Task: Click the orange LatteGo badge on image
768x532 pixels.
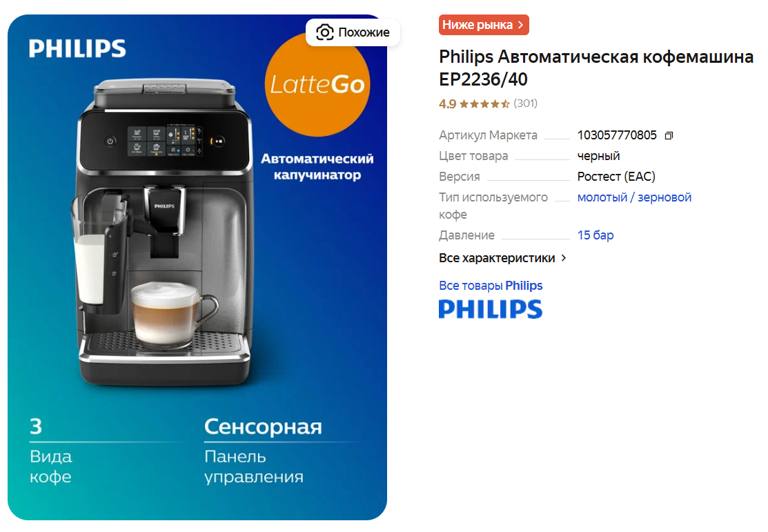Action: click(x=317, y=83)
